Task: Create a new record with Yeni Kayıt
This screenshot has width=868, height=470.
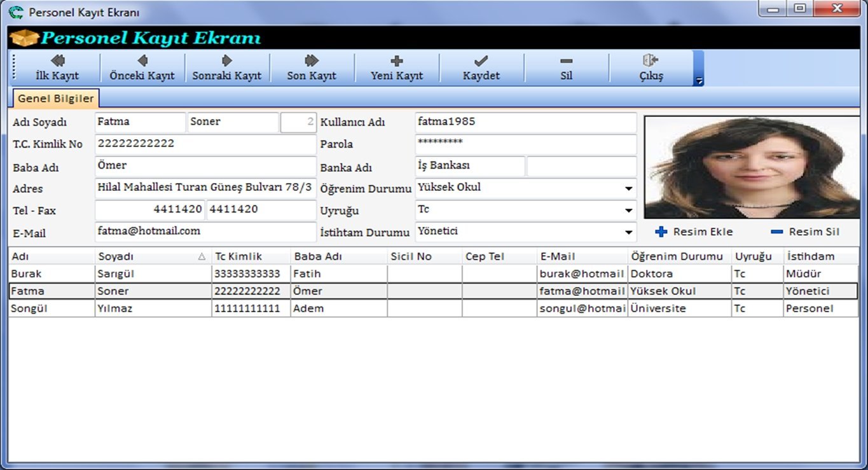Action: point(397,67)
